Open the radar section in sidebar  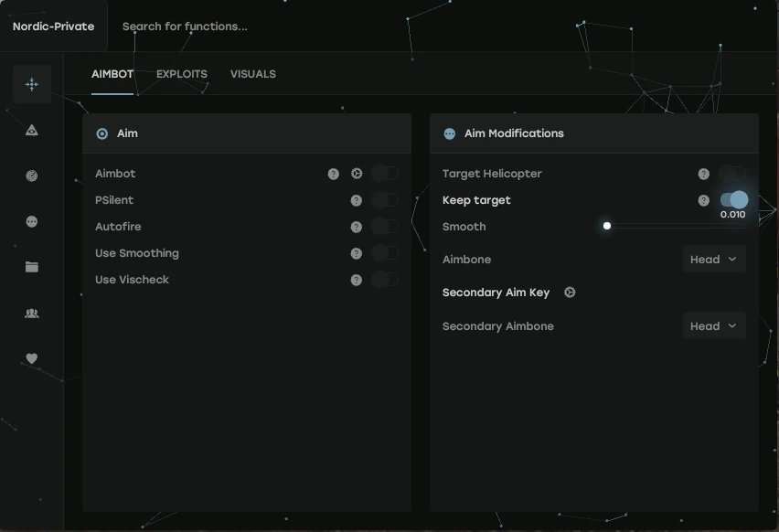[32, 176]
